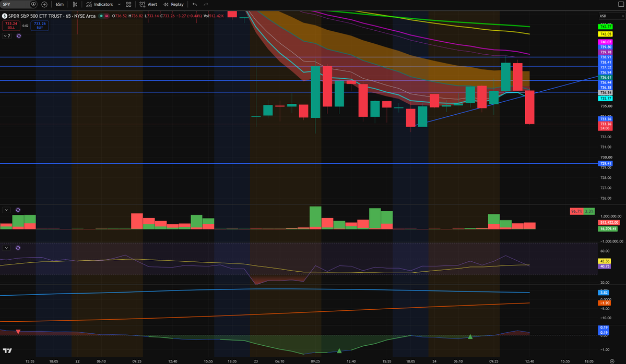
Task: Click the red 512,422.00 volume value label
Action: [608, 223]
